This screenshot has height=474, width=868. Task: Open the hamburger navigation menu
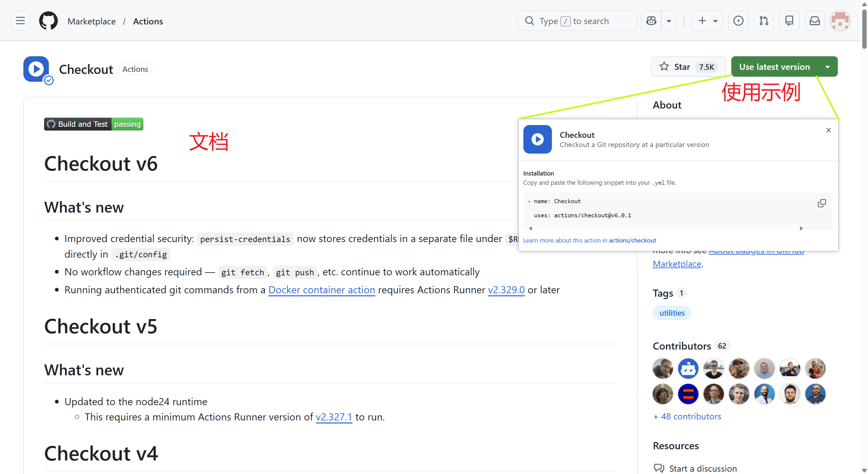(x=20, y=21)
